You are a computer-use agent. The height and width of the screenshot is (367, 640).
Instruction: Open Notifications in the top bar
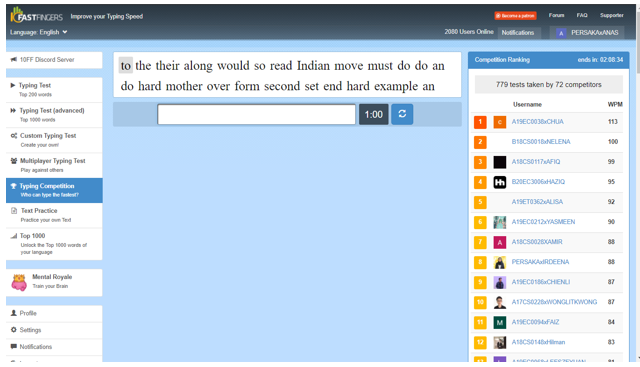(518, 33)
